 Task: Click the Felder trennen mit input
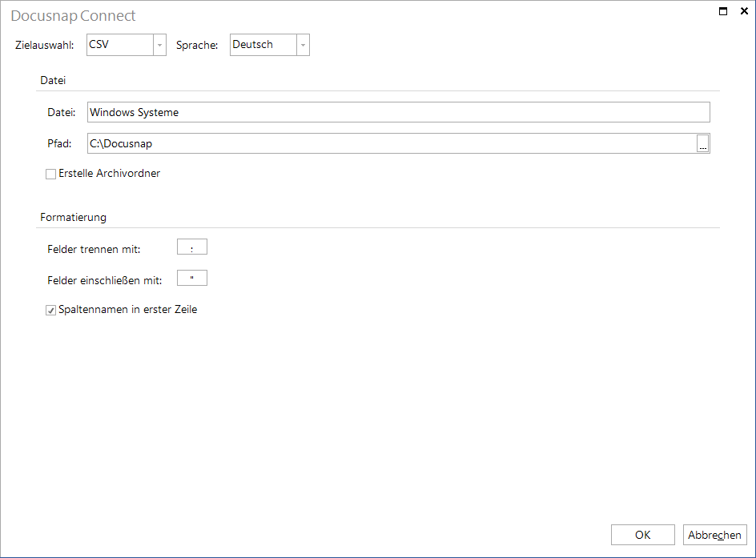pos(192,247)
